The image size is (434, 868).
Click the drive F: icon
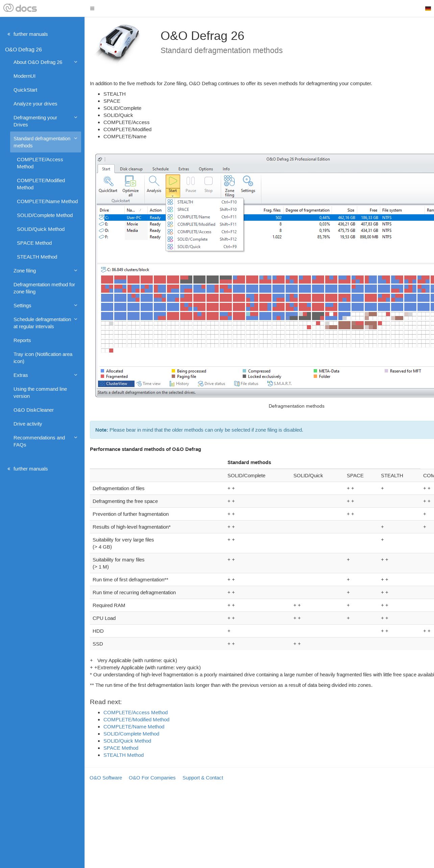[x=101, y=237]
